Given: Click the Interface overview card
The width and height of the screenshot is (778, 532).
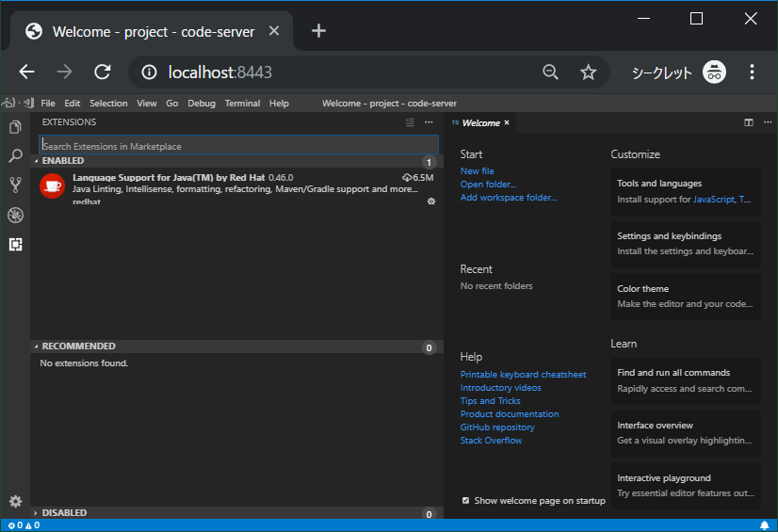Looking at the screenshot, I should point(686,433).
